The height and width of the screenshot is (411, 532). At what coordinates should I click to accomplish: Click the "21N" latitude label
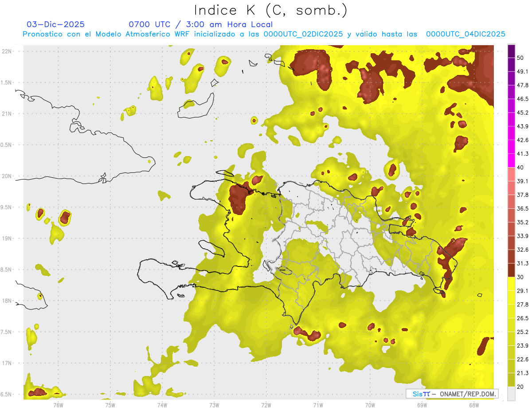(x=7, y=114)
